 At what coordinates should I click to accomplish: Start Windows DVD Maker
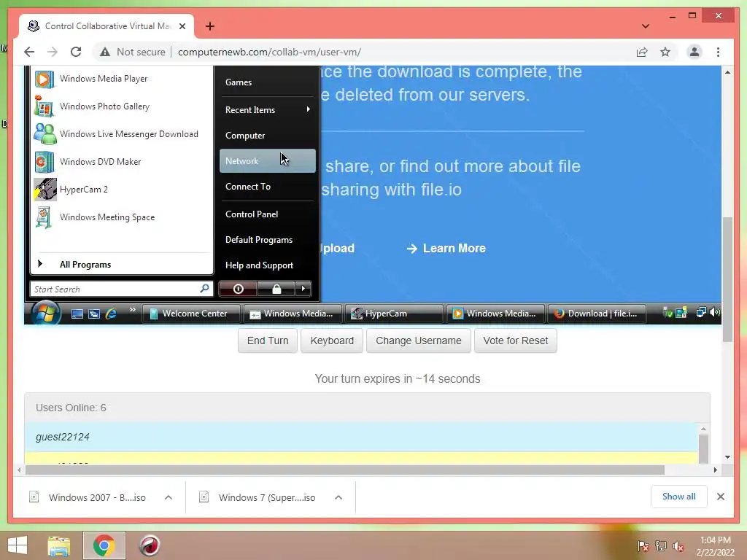click(122, 161)
